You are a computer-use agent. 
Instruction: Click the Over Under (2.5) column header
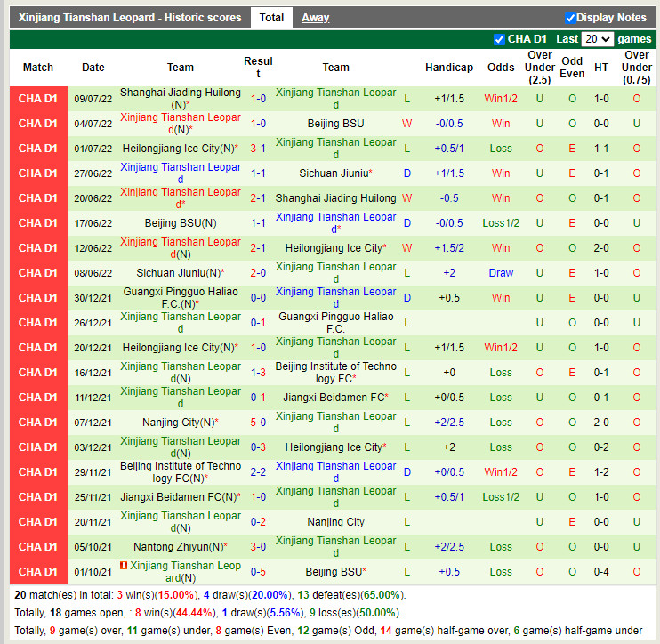tap(540, 68)
